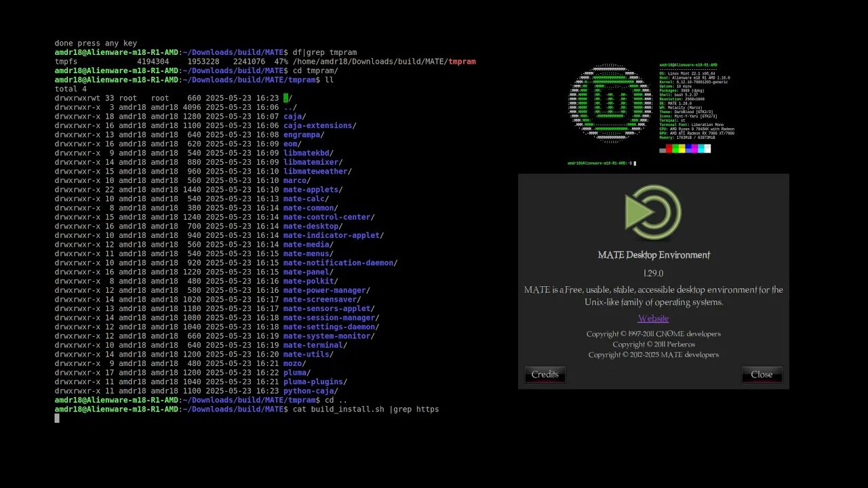Click the 'python-caja/' directory entry

[311, 391]
